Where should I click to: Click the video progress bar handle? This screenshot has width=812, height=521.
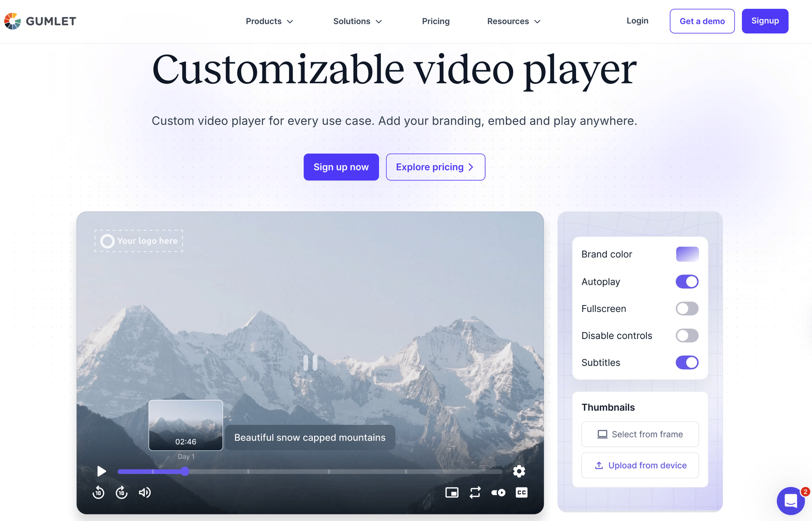click(x=185, y=471)
